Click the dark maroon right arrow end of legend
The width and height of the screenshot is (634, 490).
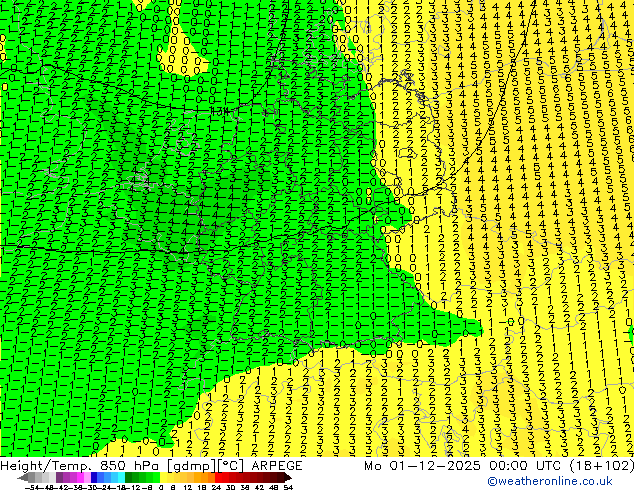coord(288,477)
